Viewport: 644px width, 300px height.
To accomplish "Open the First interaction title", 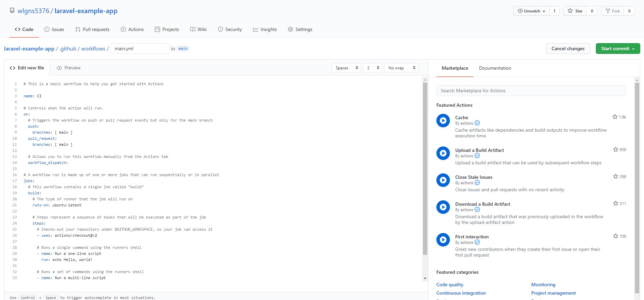I will pyautogui.click(x=472, y=237).
